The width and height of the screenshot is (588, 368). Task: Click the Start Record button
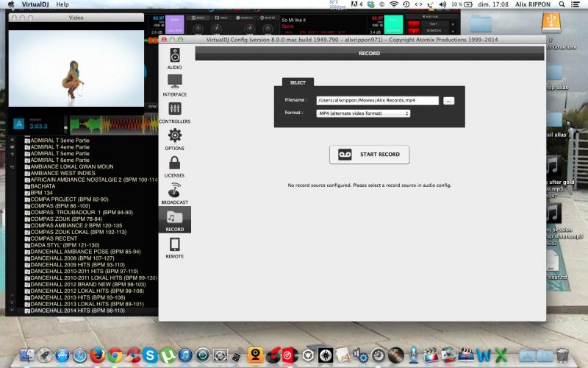(x=370, y=155)
